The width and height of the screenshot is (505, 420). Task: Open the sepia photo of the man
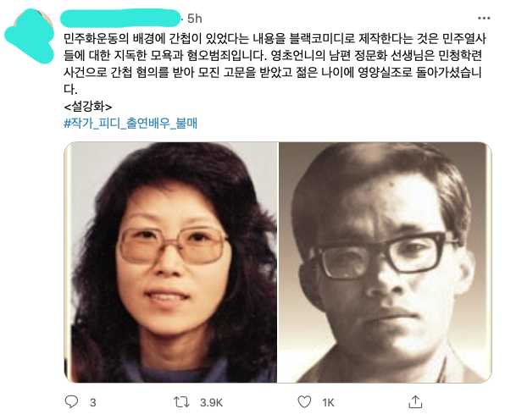[385, 262]
